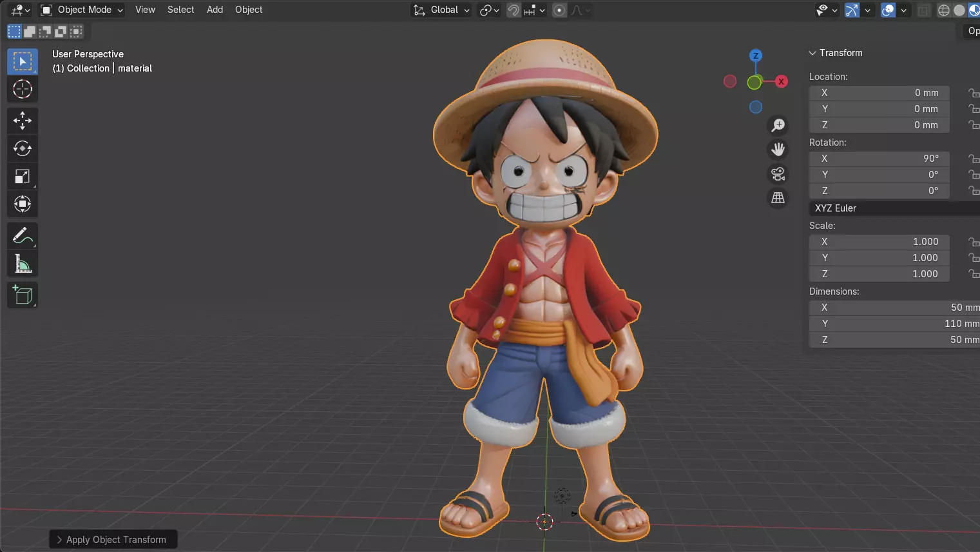Click Scale Y field showing 1.000
The image size is (980, 552).
(x=879, y=258)
